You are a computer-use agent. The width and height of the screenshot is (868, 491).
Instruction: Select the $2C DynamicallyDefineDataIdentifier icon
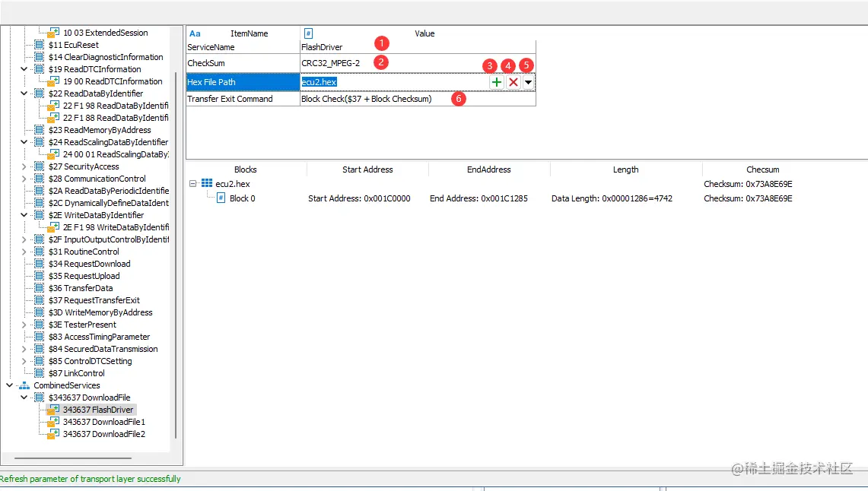(x=40, y=203)
